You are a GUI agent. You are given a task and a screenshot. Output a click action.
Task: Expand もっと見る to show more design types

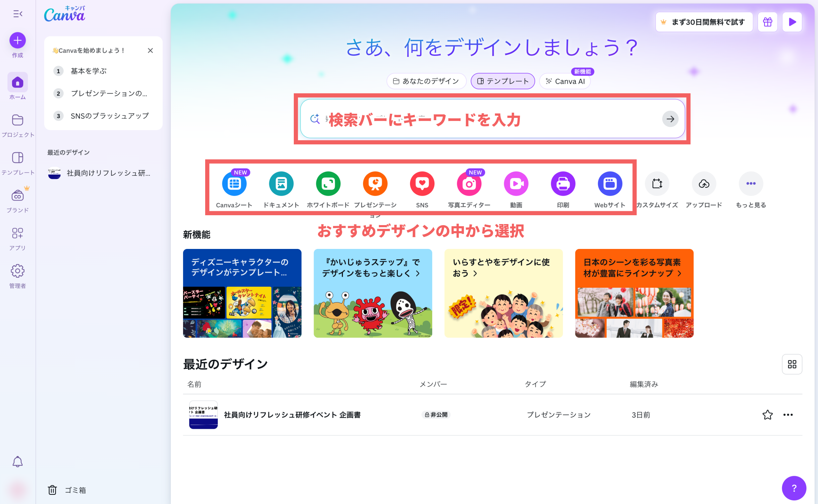751,184
